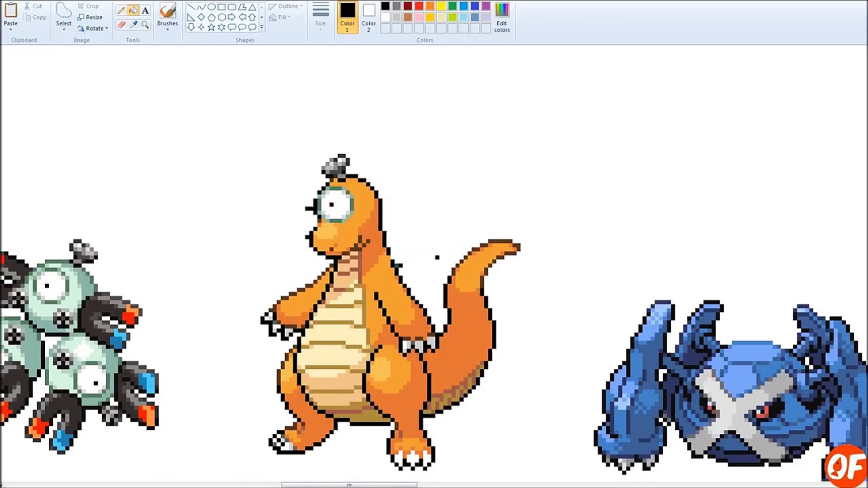Pick the red color swatch
The width and height of the screenshot is (868, 488).
(419, 6)
